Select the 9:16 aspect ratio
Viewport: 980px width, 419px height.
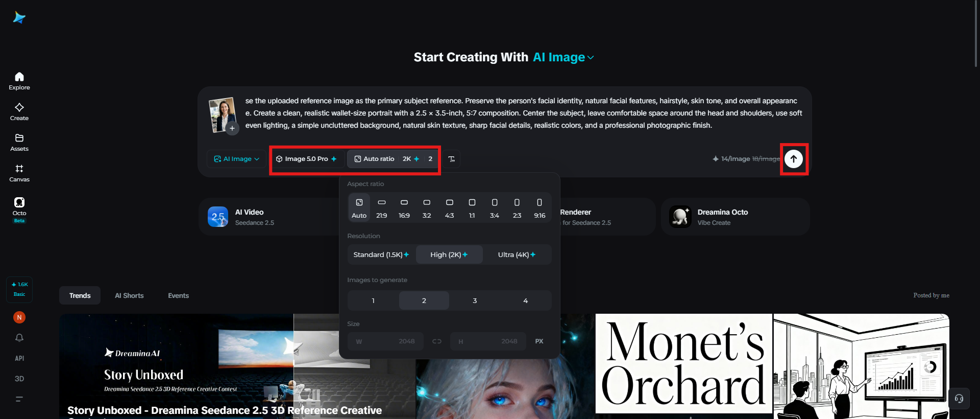coord(540,208)
